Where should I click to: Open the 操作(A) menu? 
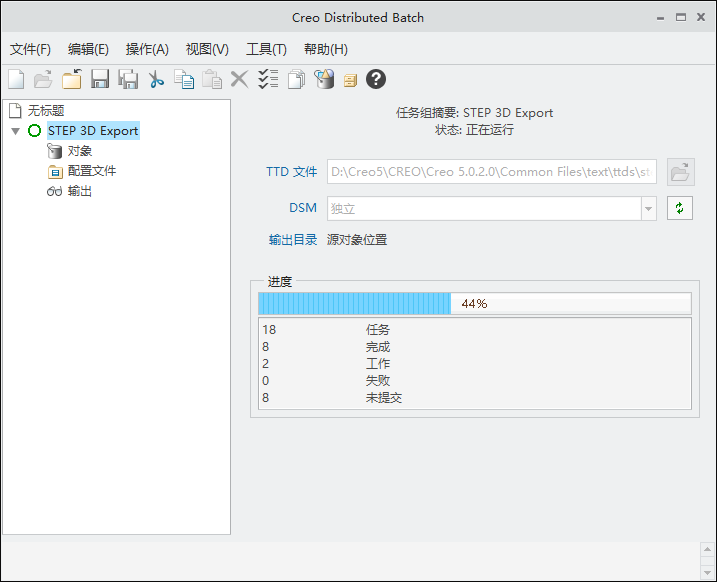point(147,49)
